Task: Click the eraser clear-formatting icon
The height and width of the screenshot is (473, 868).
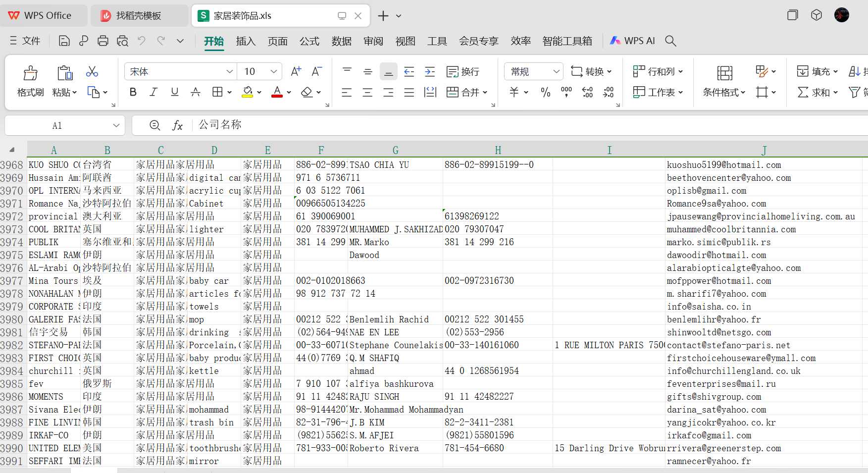Action: click(307, 92)
